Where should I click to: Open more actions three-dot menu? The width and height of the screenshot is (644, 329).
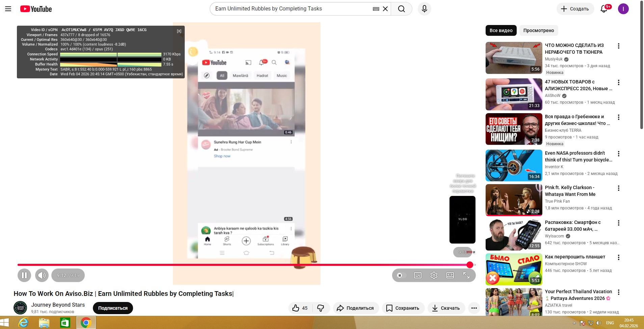pos(474,308)
